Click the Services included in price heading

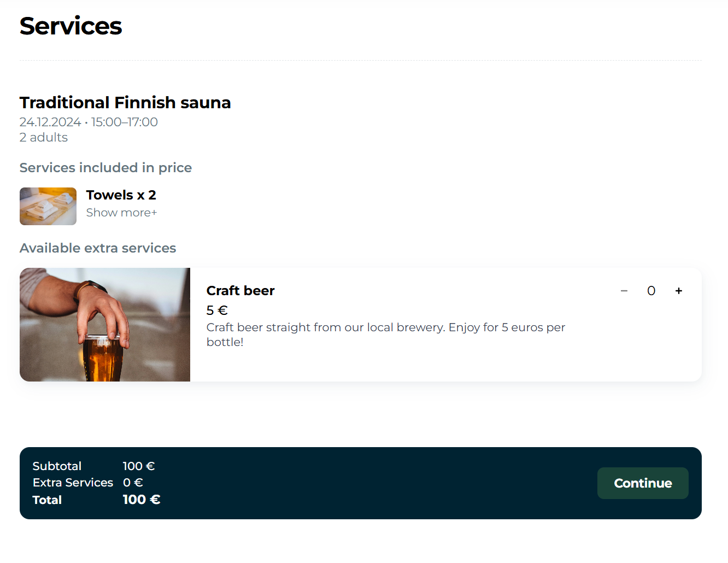[105, 168]
